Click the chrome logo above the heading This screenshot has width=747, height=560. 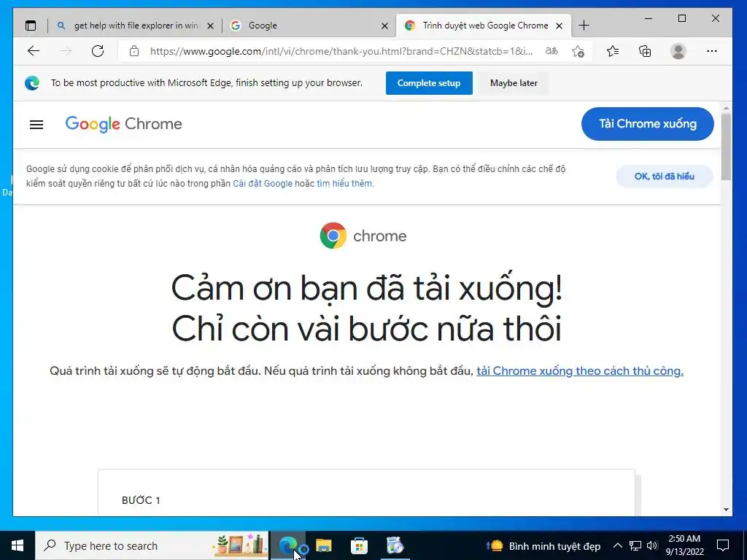pyautogui.click(x=363, y=236)
